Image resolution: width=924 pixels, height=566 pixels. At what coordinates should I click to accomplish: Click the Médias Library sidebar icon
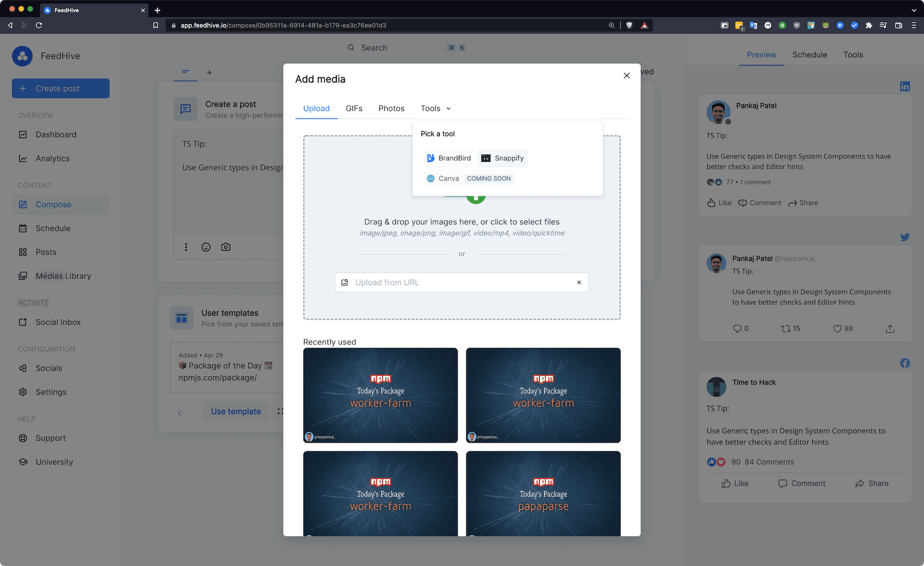pos(23,276)
